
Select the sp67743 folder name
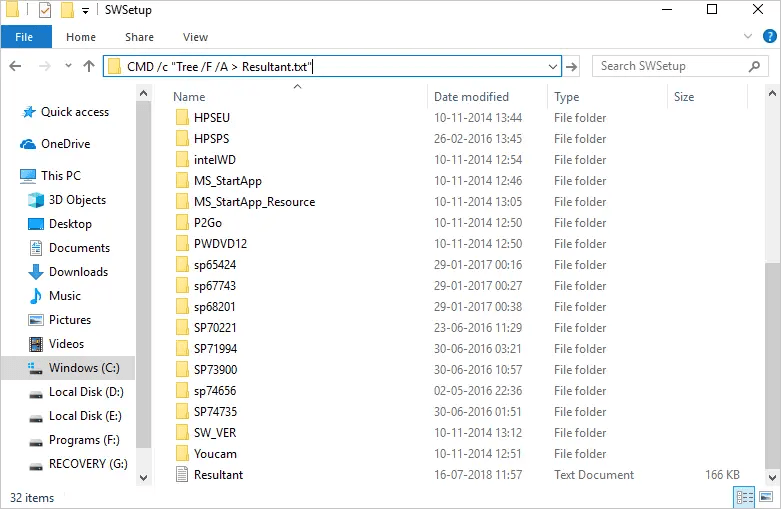(215, 286)
